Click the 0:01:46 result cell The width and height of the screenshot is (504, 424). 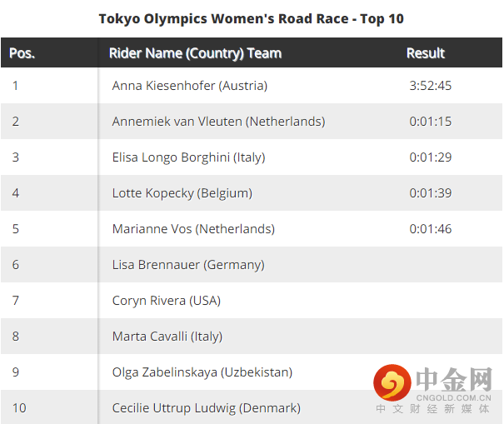click(430, 229)
